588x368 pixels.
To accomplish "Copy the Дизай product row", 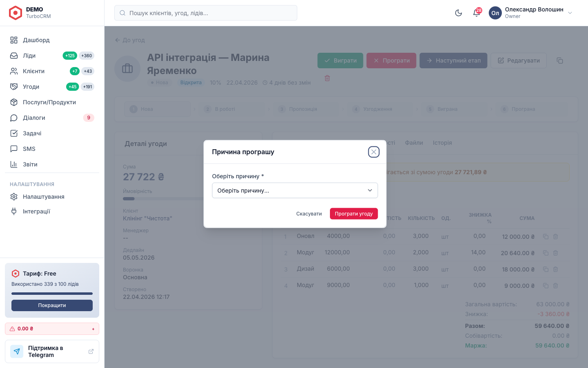I will click(x=546, y=269).
